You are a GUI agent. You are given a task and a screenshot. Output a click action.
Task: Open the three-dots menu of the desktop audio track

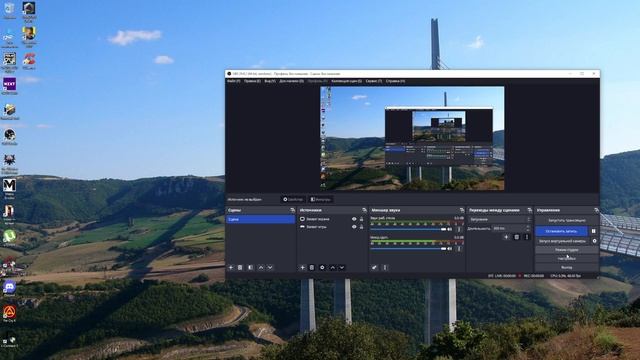pos(459,229)
